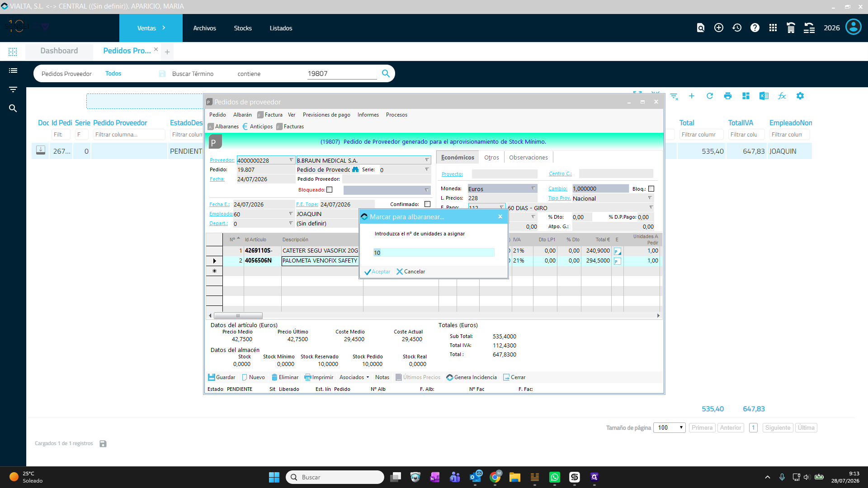868x488 pixels.
Task: Click the horizontal scrollbar thumb of the lines grid
Action: click(238, 316)
